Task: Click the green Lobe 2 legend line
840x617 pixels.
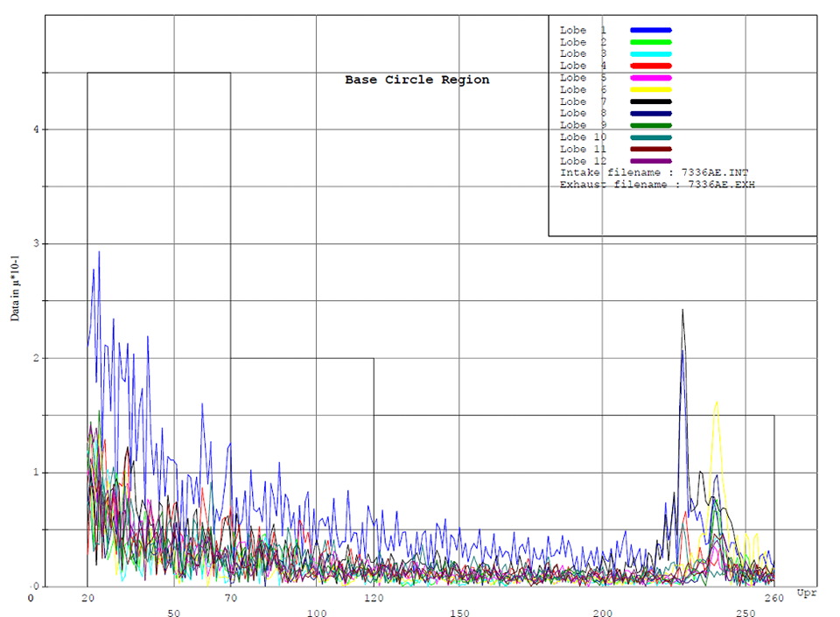Action: coord(649,42)
